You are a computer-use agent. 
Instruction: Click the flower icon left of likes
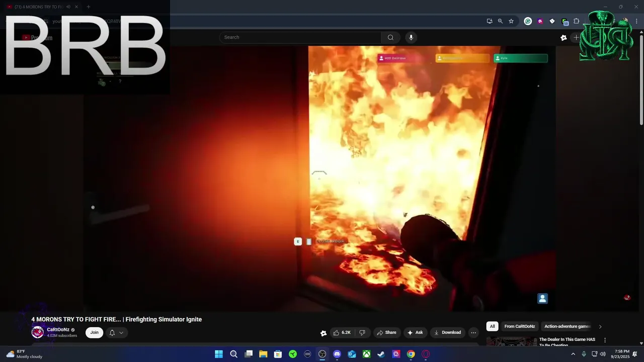323,333
